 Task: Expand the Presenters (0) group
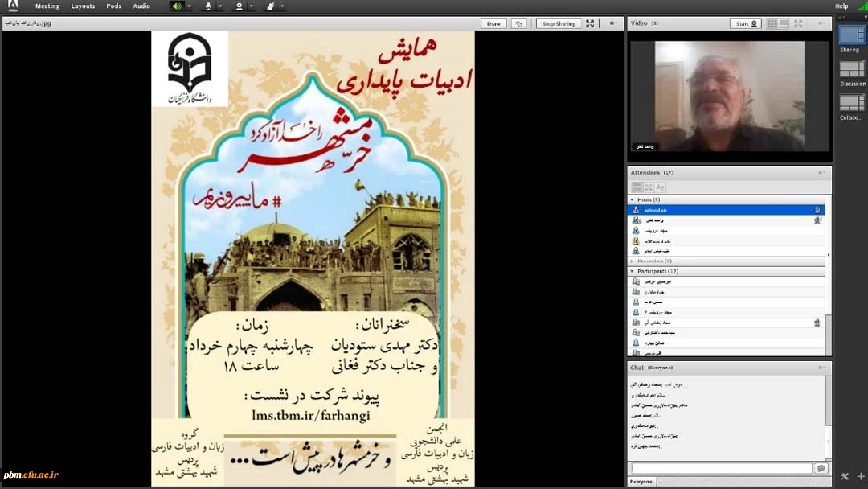[632, 261]
